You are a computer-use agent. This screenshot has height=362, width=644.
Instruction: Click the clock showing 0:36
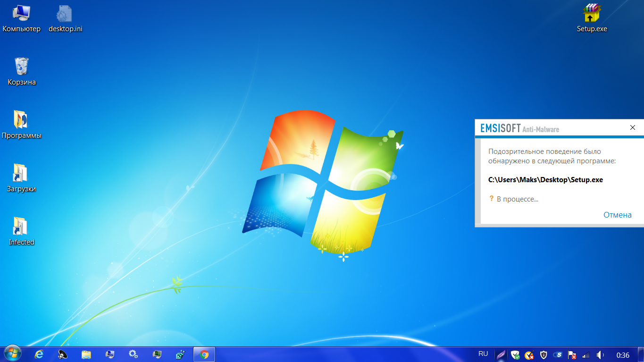[x=623, y=355]
